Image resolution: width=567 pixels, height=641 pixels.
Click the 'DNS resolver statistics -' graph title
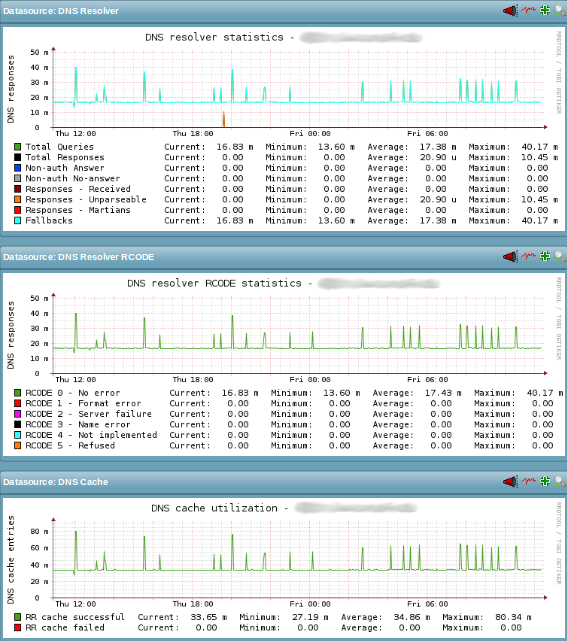(220, 38)
